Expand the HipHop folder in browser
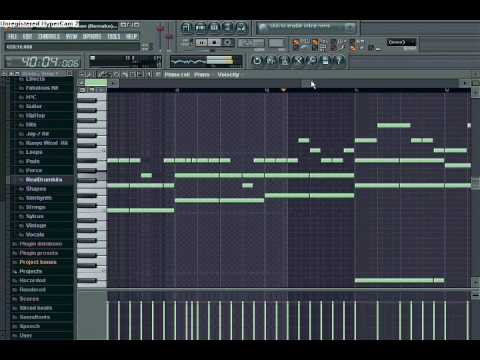This screenshot has height=360, width=480. [x=35, y=115]
